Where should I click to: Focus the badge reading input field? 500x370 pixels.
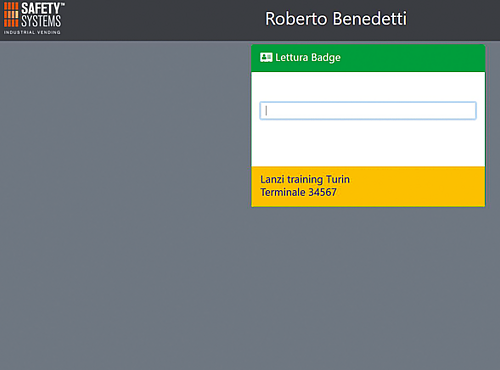[368, 111]
